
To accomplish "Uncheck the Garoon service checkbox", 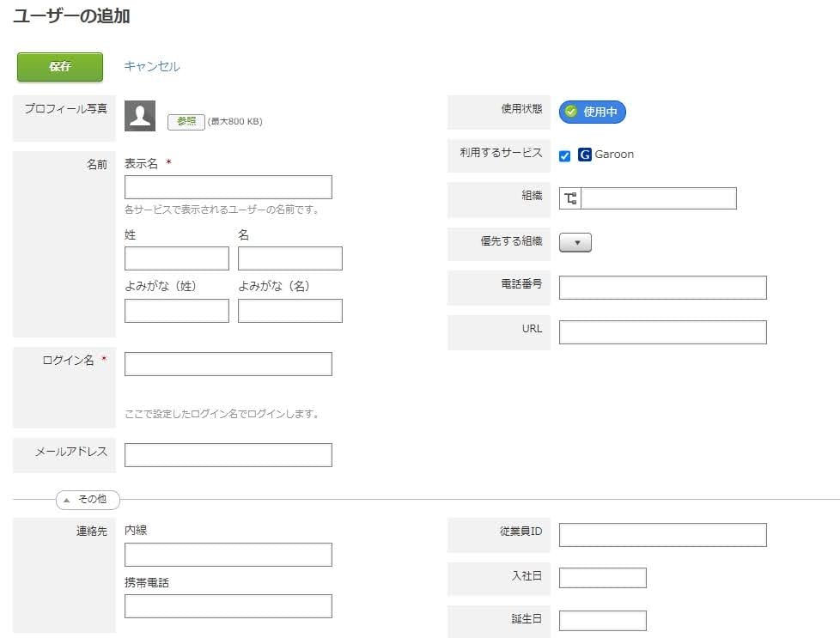I will [x=563, y=155].
